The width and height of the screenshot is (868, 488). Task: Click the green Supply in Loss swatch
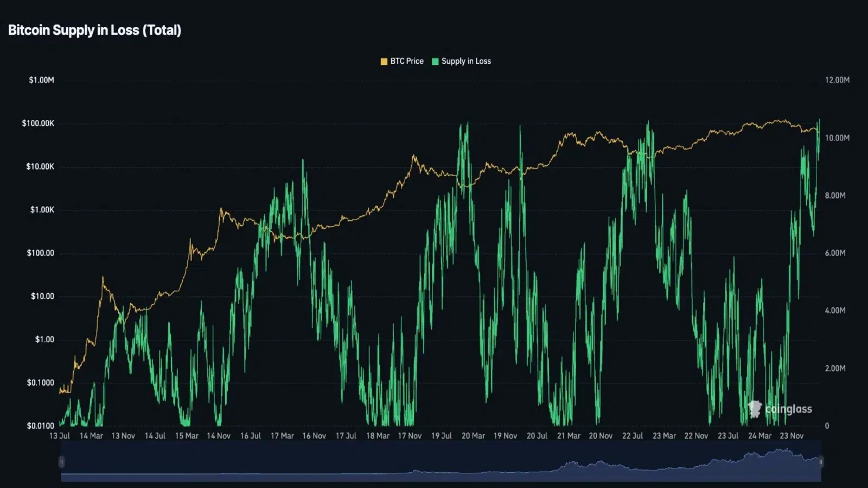435,61
